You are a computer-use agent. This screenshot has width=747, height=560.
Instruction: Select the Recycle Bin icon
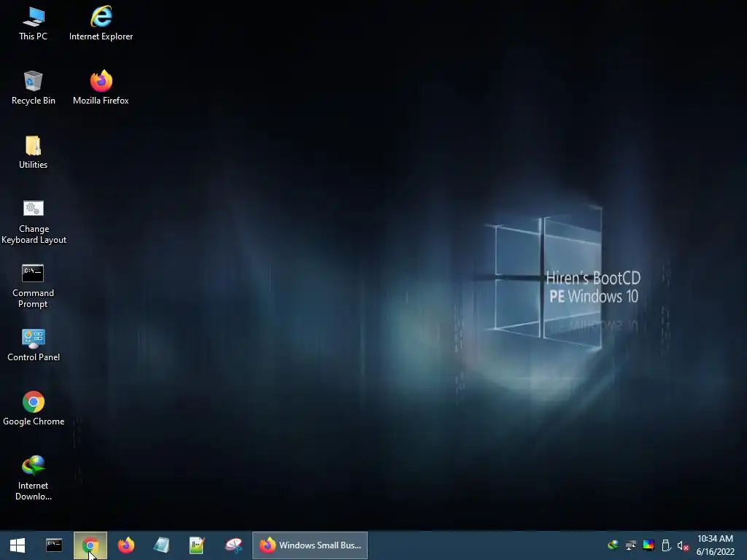[x=34, y=88]
